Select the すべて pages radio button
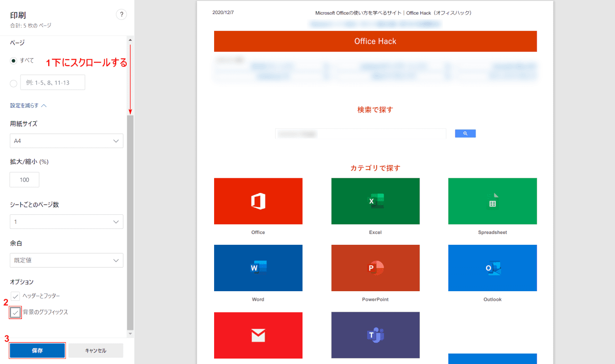 [14, 61]
